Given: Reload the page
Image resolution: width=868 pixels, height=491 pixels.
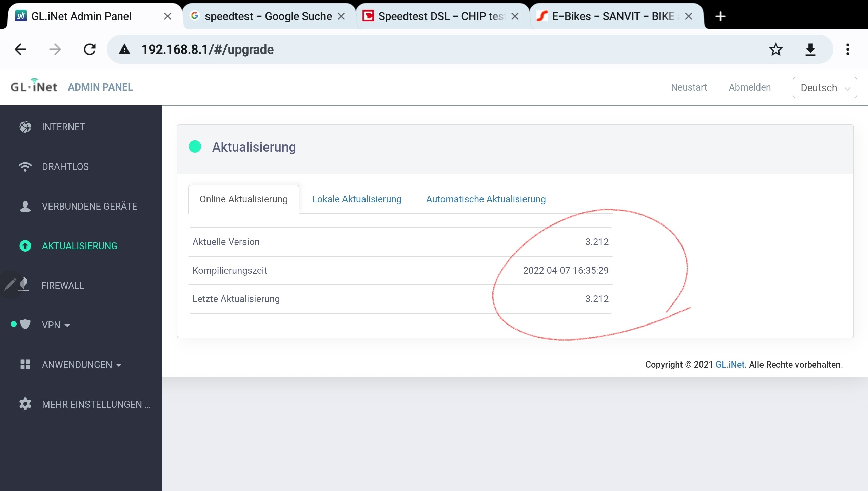Looking at the screenshot, I should tap(90, 50).
